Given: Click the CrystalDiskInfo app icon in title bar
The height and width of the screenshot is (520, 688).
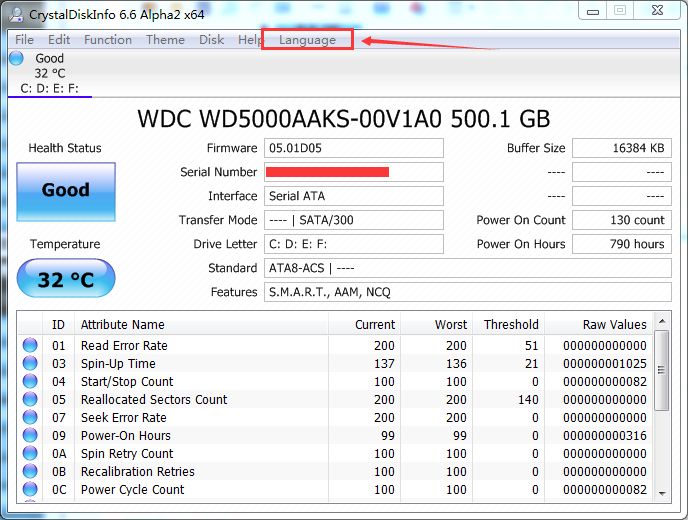Looking at the screenshot, I should point(13,12).
